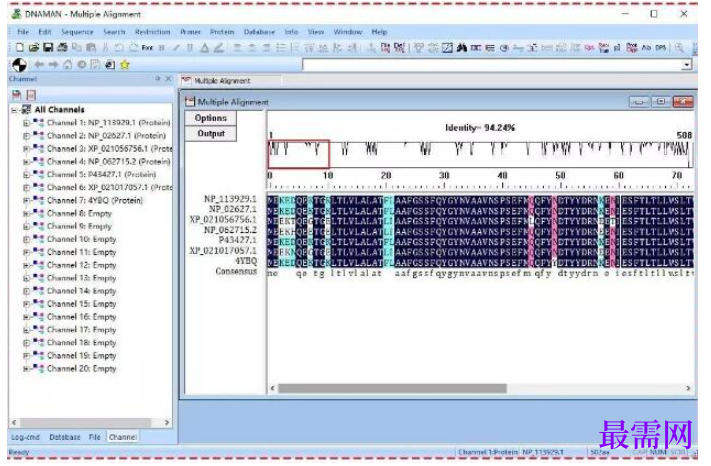This screenshot has height=466, width=711.
Task: Click the triangle icon in the toolbar
Action: (205, 48)
